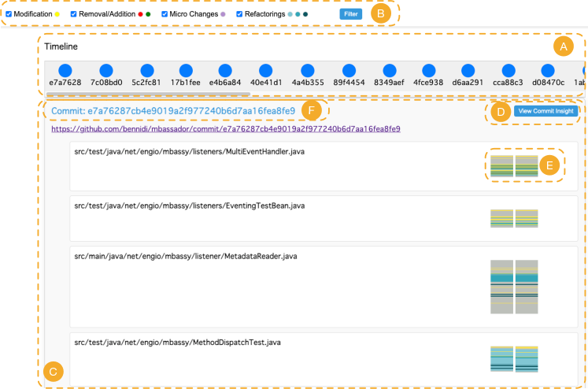Open commit 17b1fee in the timeline
Image resolution: width=588 pixels, height=389 pixels.
pyautogui.click(x=186, y=71)
